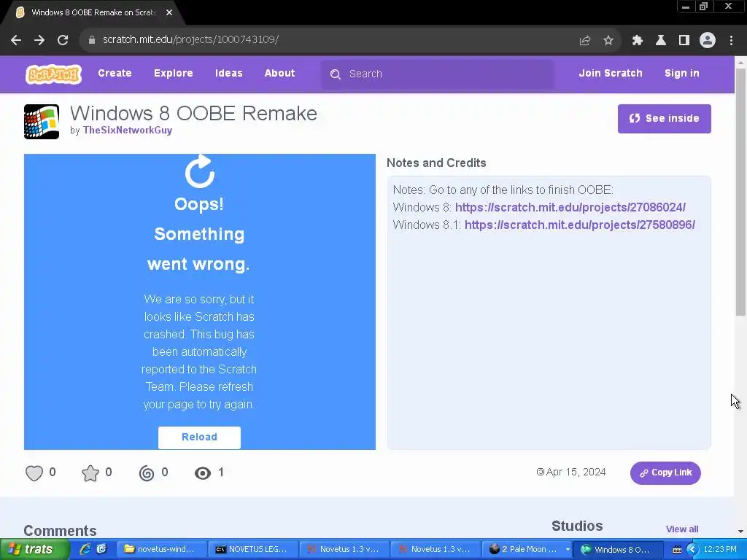Open the Extensions puzzle piece icon
This screenshot has height=560, width=747.
[638, 41]
